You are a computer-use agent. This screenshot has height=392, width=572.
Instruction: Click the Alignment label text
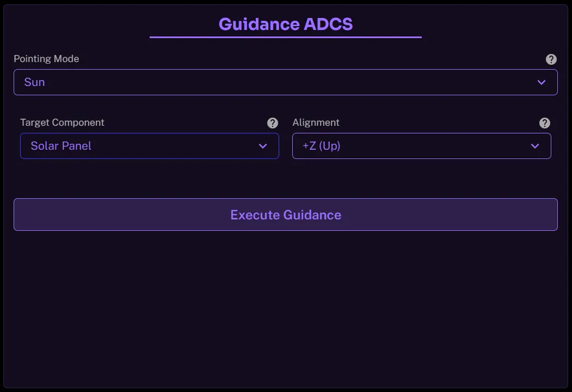(316, 122)
